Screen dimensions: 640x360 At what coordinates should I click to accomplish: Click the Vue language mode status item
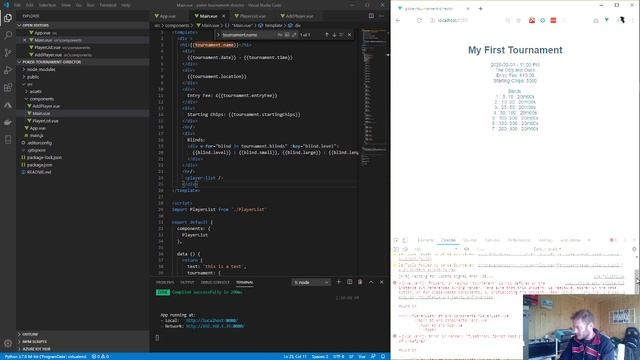click(x=362, y=356)
